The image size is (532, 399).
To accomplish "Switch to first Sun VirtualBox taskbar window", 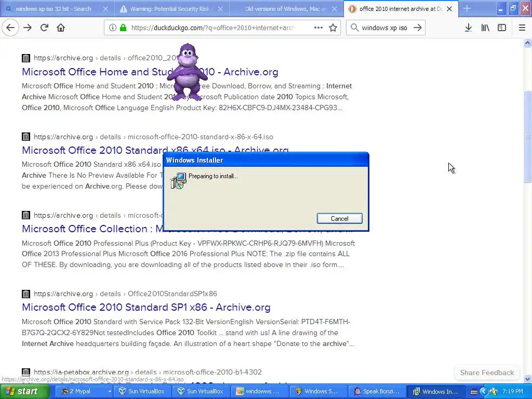I will (142, 392).
